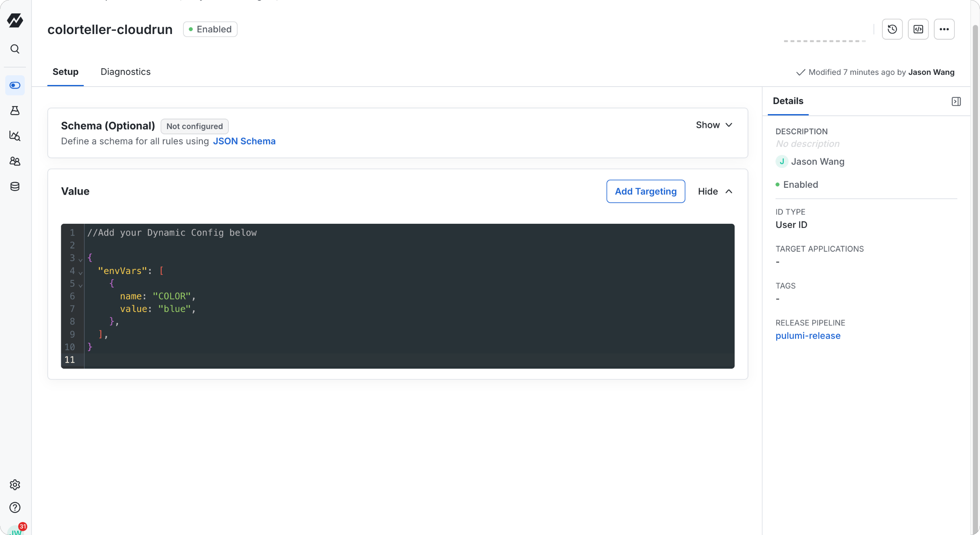Open the Experiments flask icon
The height and width of the screenshot is (535, 980).
click(15, 110)
